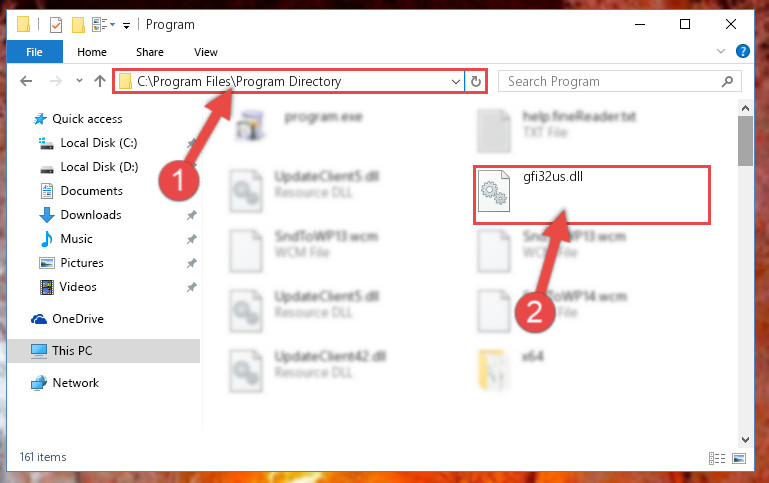
Task: Click the Properties checkmark icon in title bar
Action: [56, 25]
